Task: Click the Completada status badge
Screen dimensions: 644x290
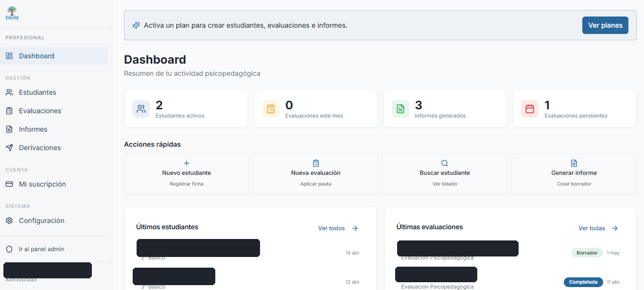Action: 583,282
